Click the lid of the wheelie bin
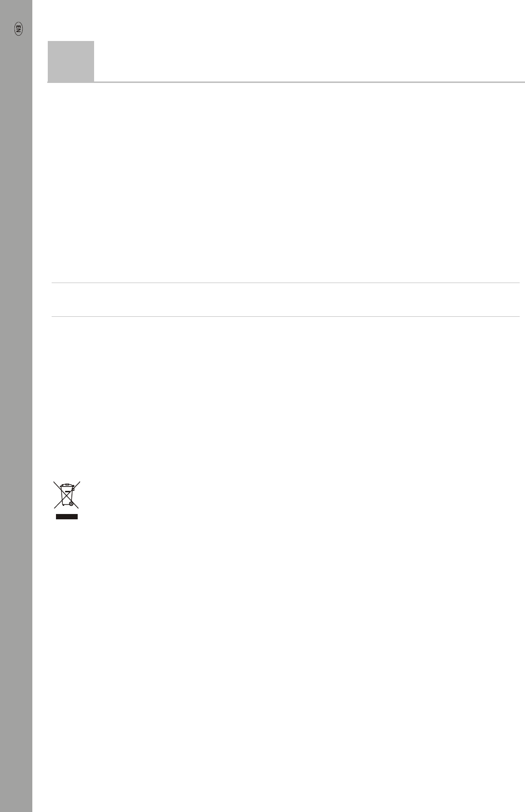Screen dimensions: 525x812 click(66, 485)
